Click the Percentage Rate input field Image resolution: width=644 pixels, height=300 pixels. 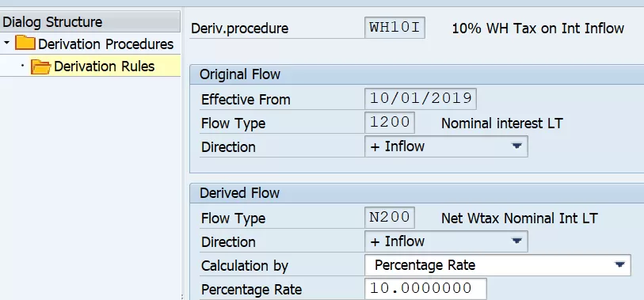pyautogui.click(x=425, y=288)
